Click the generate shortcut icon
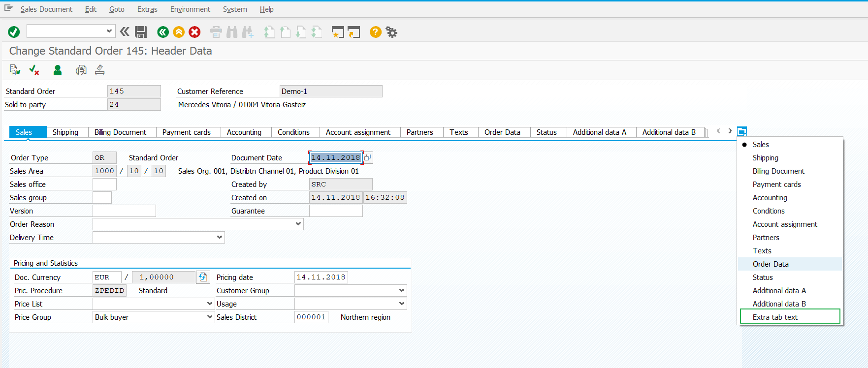The width and height of the screenshot is (868, 368). click(x=354, y=32)
